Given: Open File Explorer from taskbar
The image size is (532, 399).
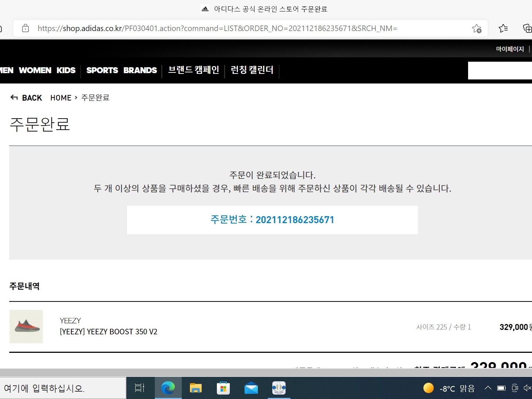Looking at the screenshot, I should (195, 388).
